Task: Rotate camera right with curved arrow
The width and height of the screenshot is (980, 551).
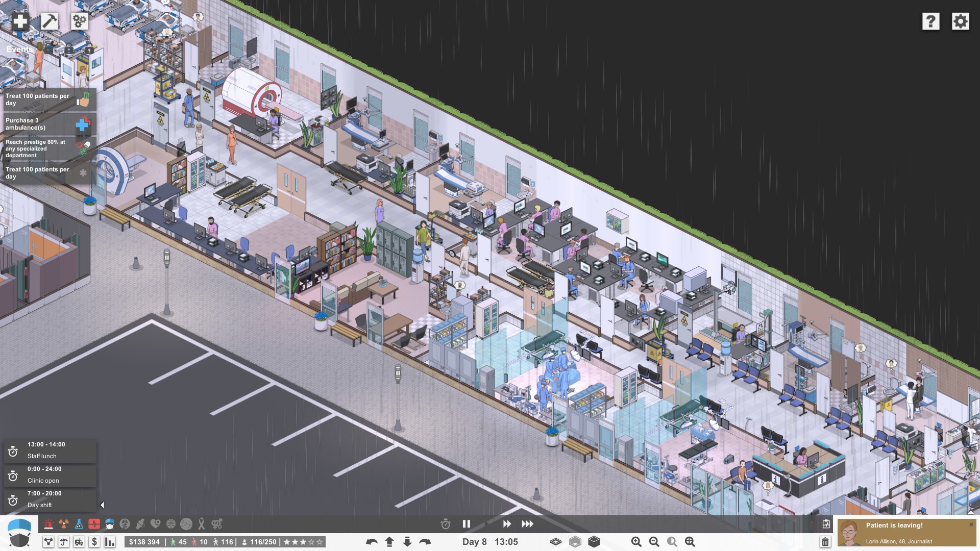Action: click(425, 542)
